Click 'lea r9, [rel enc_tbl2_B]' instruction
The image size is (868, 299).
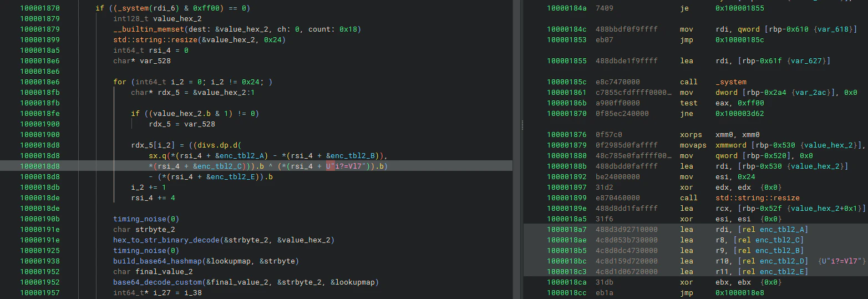(742, 251)
